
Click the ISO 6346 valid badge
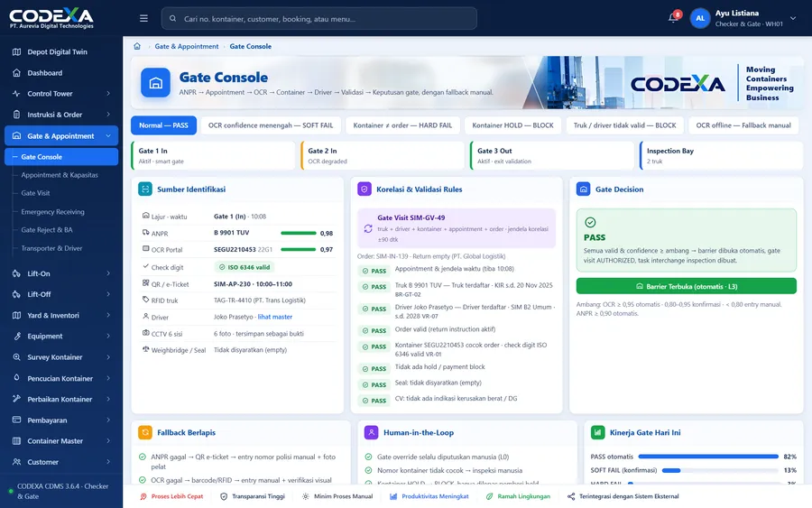pos(245,267)
